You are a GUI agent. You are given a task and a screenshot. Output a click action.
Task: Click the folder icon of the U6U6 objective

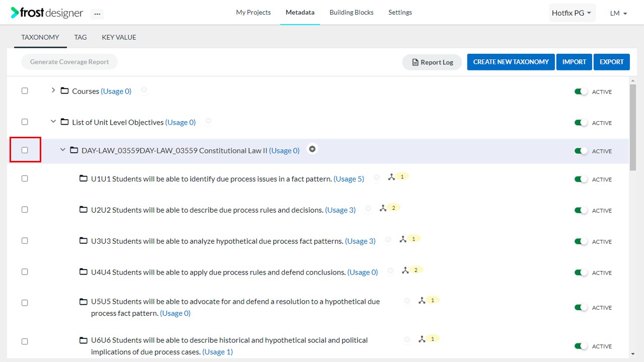click(84, 340)
